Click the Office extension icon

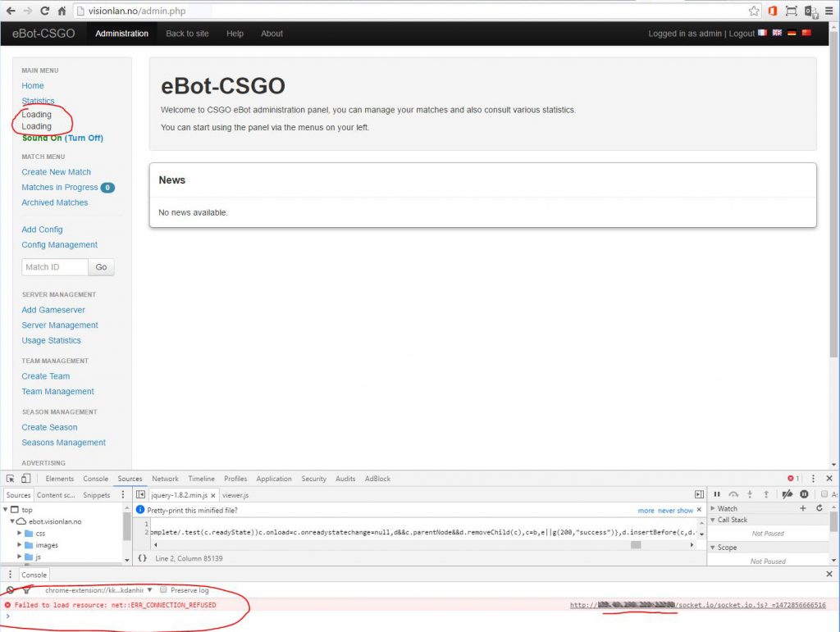coord(773,11)
